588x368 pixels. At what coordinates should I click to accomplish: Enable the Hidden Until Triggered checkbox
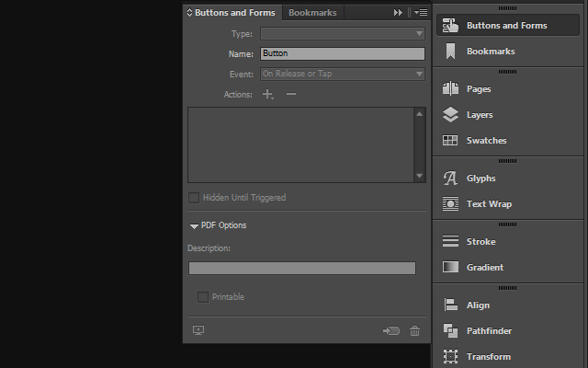pos(194,198)
